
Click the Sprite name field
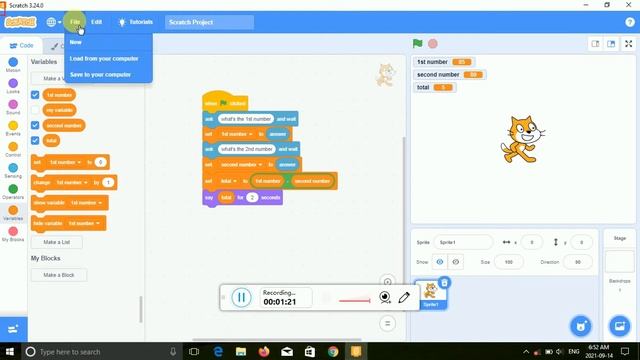pos(463,242)
